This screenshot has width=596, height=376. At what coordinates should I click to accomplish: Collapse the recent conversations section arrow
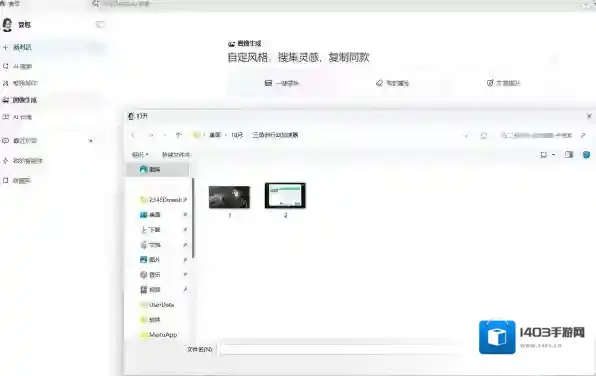coord(90,141)
